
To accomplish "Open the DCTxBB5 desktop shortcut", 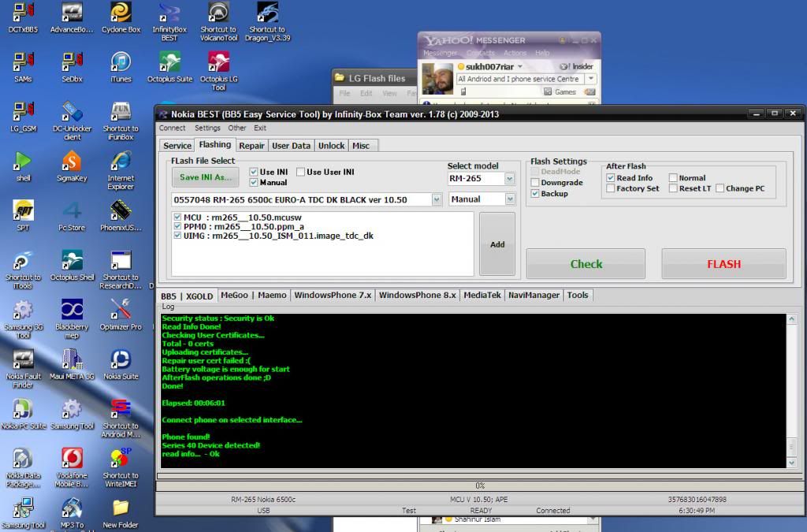I will [23, 17].
